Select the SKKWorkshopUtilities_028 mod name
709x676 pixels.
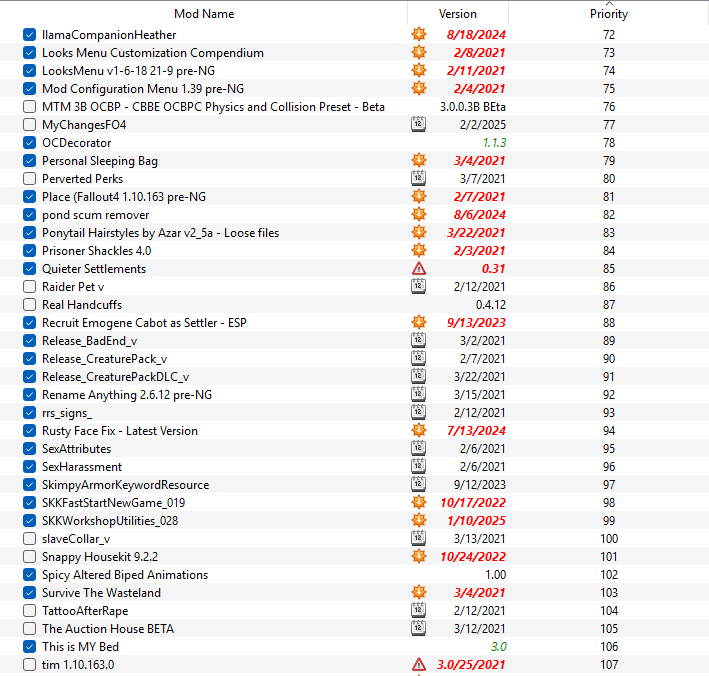[110, 521]
